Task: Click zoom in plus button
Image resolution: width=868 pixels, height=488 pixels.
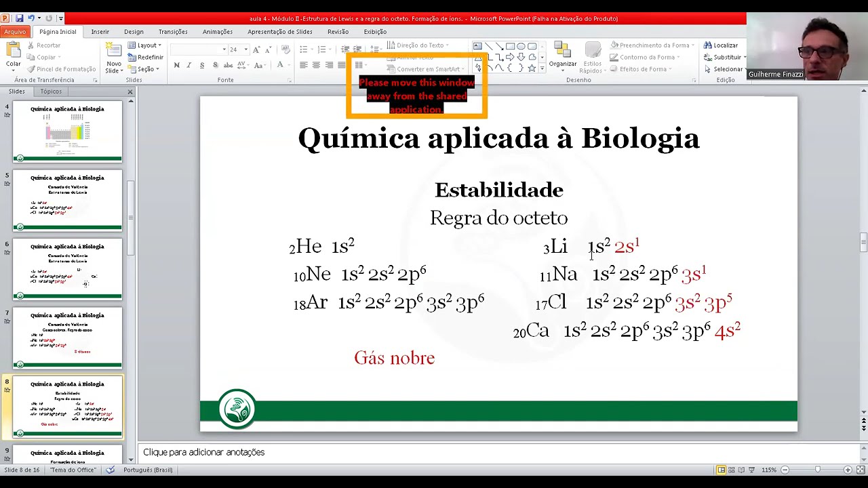Action: (848, 470)
